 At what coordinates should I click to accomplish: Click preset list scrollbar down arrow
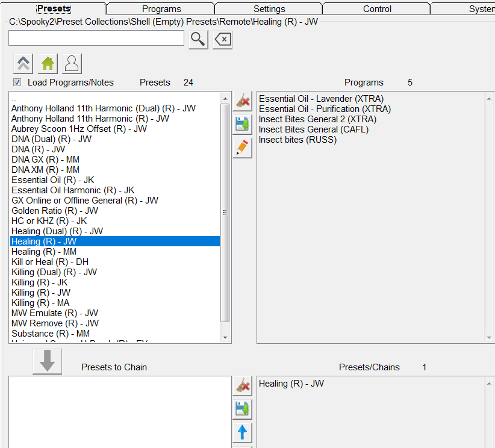[x=226, y=338]
